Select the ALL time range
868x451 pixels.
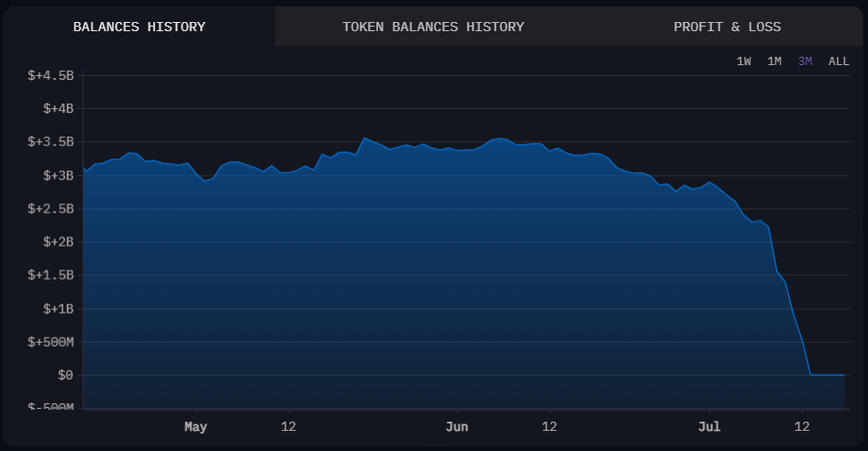pos(839,61)
